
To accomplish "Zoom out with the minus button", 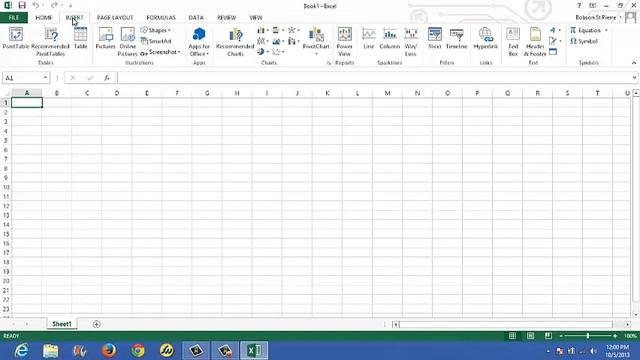I will coord(561,336).
